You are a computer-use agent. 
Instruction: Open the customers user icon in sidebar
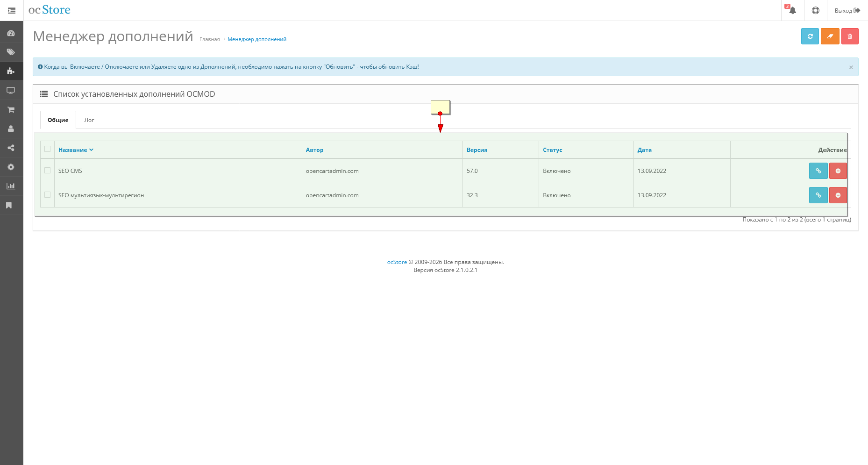(x=11, y=129)
